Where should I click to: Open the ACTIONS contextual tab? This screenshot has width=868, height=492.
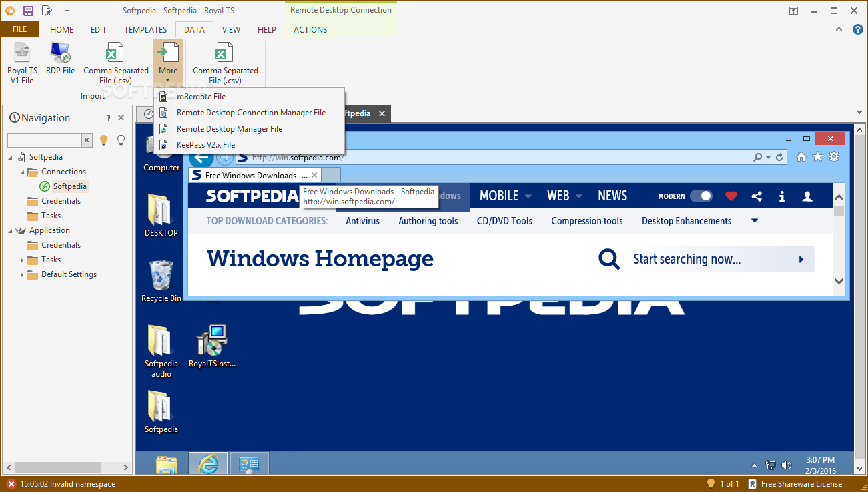pyautogui.click(x=310, y=29)
